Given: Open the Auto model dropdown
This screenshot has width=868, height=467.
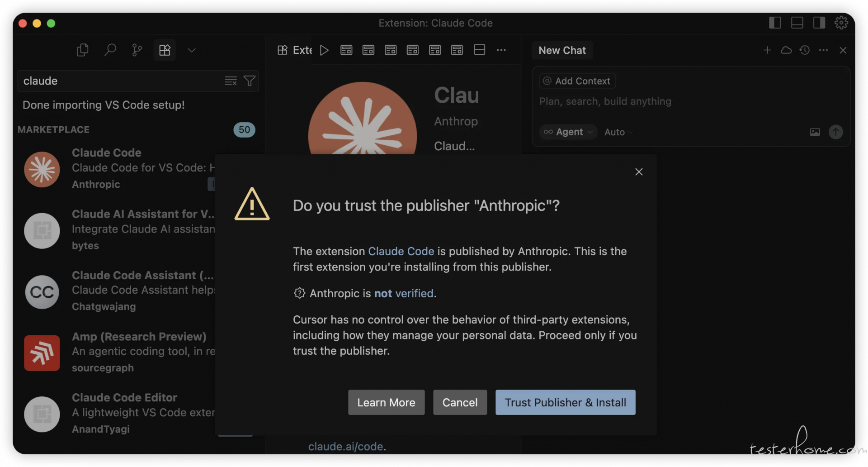Looking at the screenshot, I should coord(618,132).
